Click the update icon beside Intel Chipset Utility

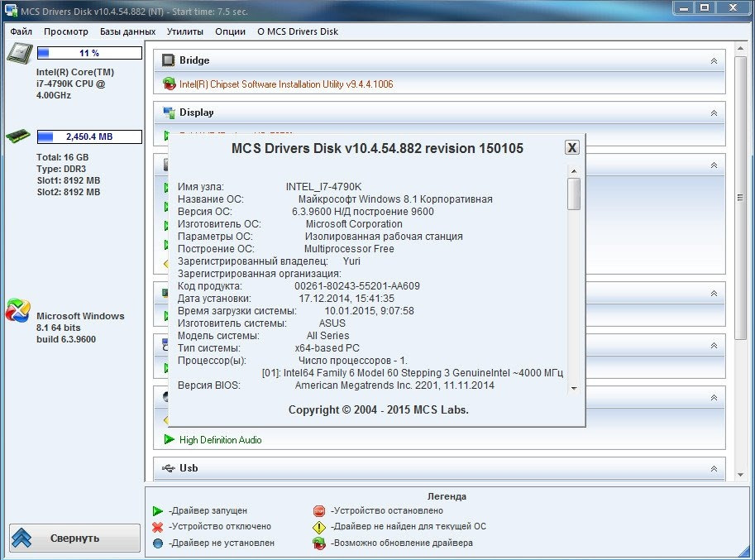(169, 84)
